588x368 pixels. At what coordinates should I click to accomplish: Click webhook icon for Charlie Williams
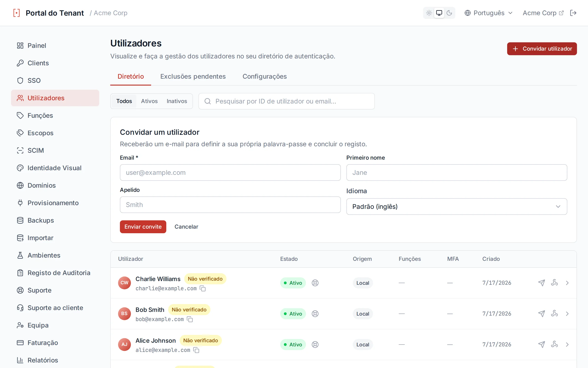pos(554,283)
